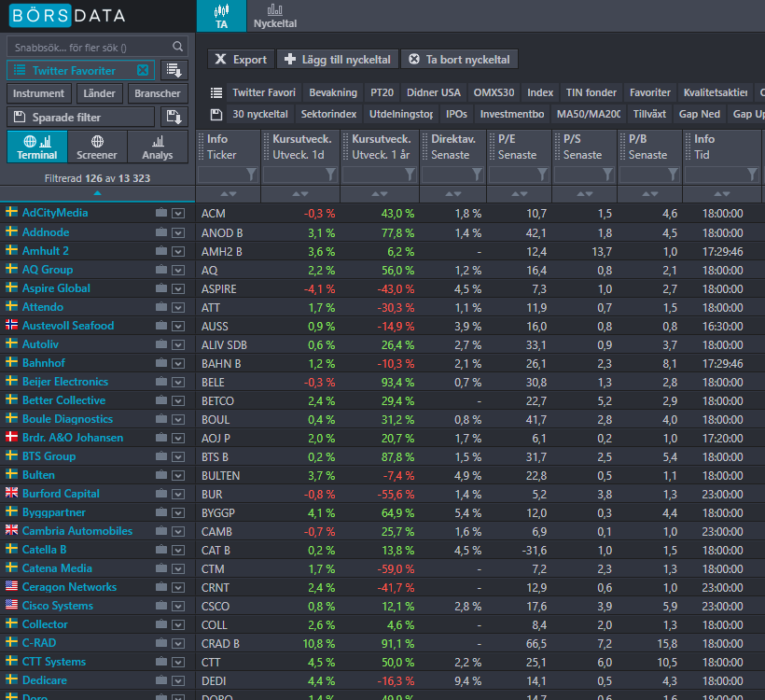765x700 pixels.
Task: Select the Gap Ned saved layout
Action: pos(699,114)
